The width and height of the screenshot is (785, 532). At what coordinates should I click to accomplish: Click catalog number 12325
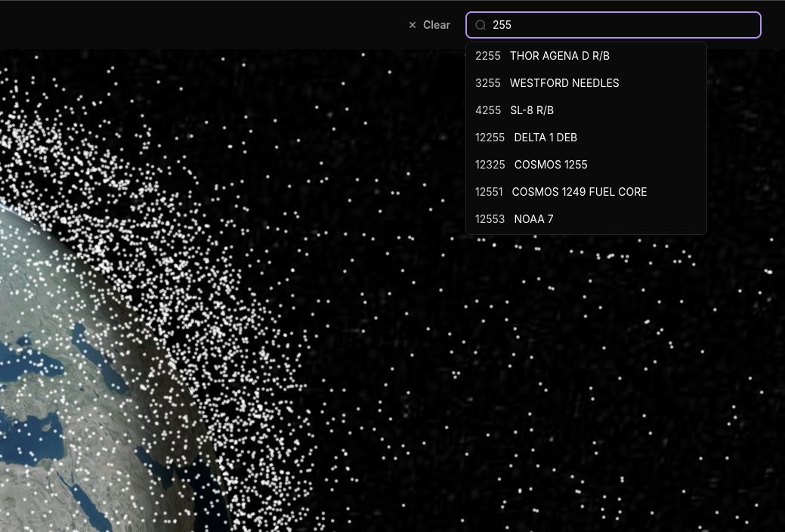coord(490,165)
